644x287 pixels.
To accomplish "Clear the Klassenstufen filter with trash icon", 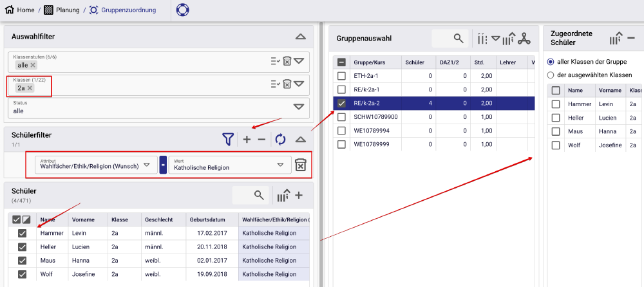I will coord(287,61).
